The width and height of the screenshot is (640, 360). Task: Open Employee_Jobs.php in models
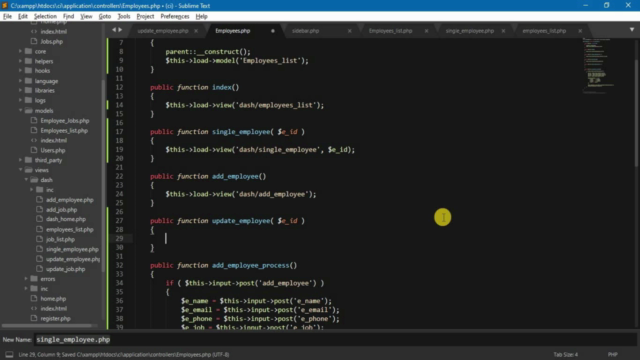click(x=64, y=121)
